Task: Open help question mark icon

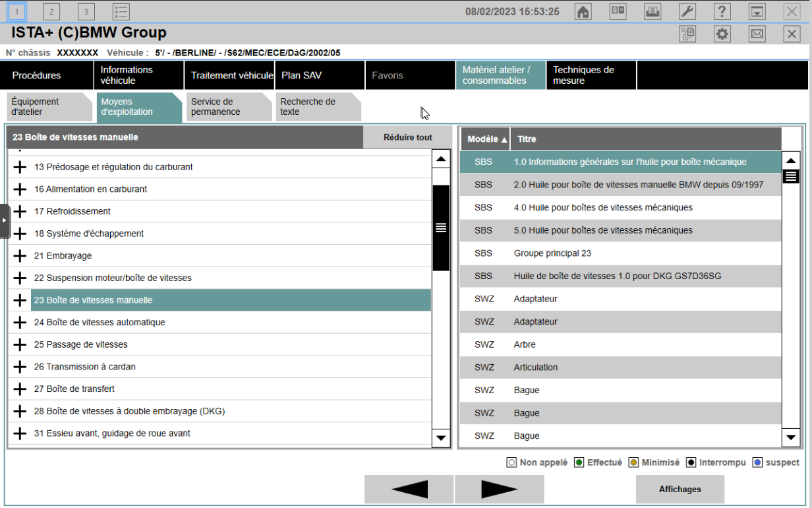Action: [722, 11]
